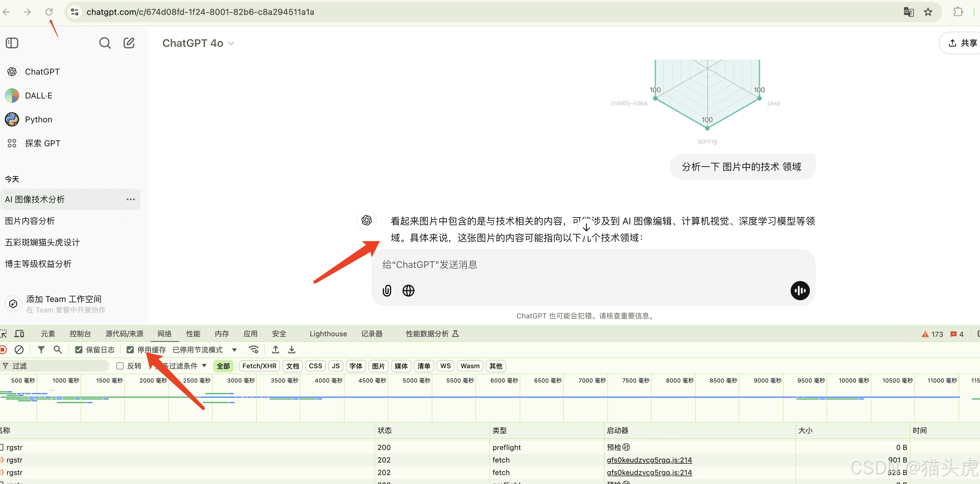The image size is (980, 484).
Task: Click the scroll-to-bottom arrow in chat
Action: tap(586, 227)
